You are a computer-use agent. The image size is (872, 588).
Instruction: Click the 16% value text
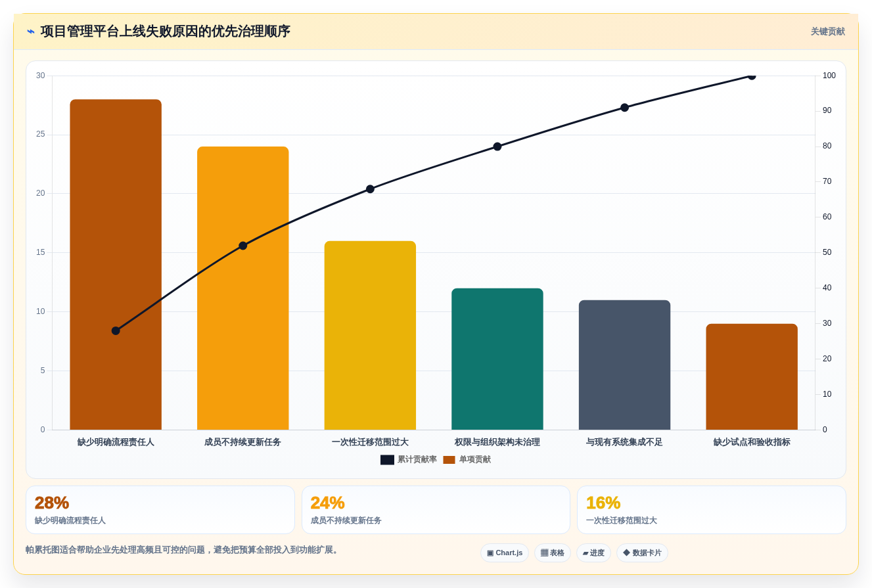click(603, 503)
